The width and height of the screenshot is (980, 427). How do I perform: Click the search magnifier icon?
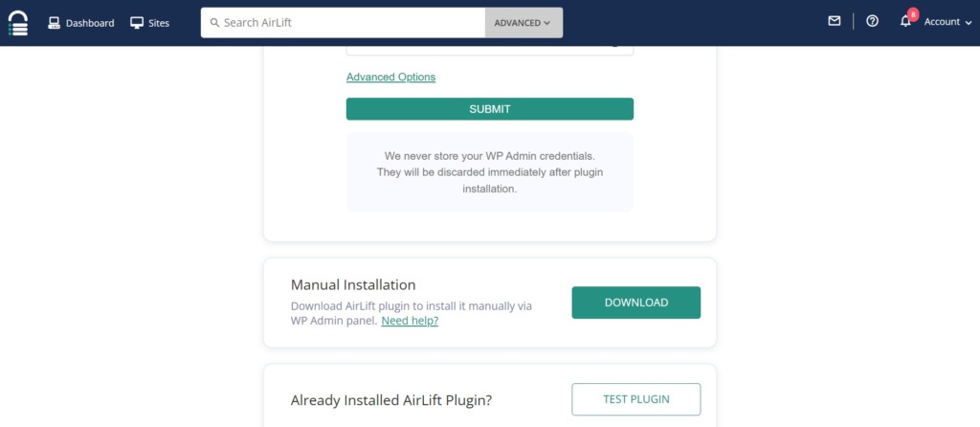(214, 23)
